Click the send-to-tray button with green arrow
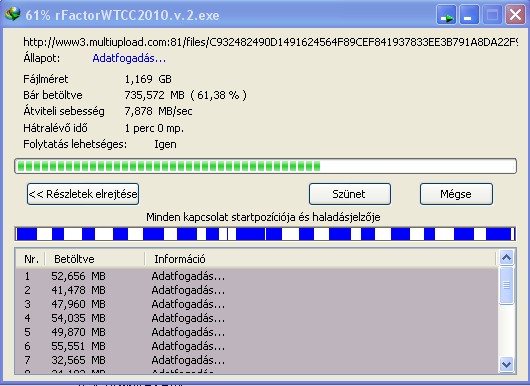Screen dimensions: 530x386 tap(446, 15)
